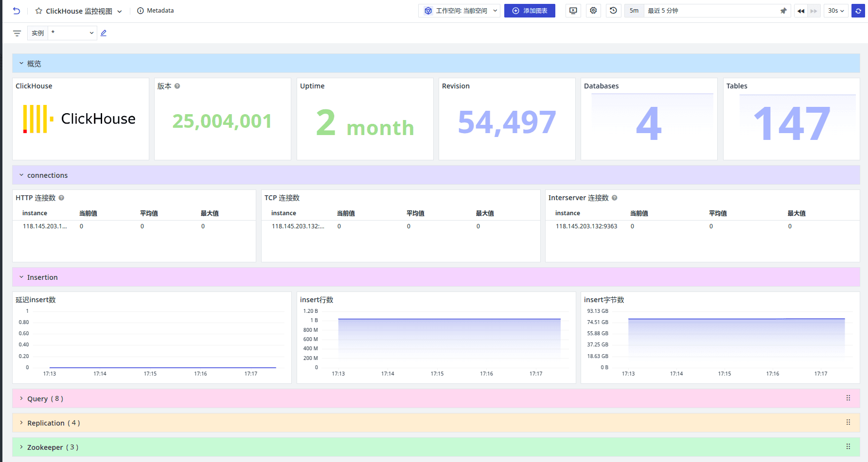Click the back arrow icon
Image resolution: width=868 pixels, height=462 pixels.
[x=17, y=11]
